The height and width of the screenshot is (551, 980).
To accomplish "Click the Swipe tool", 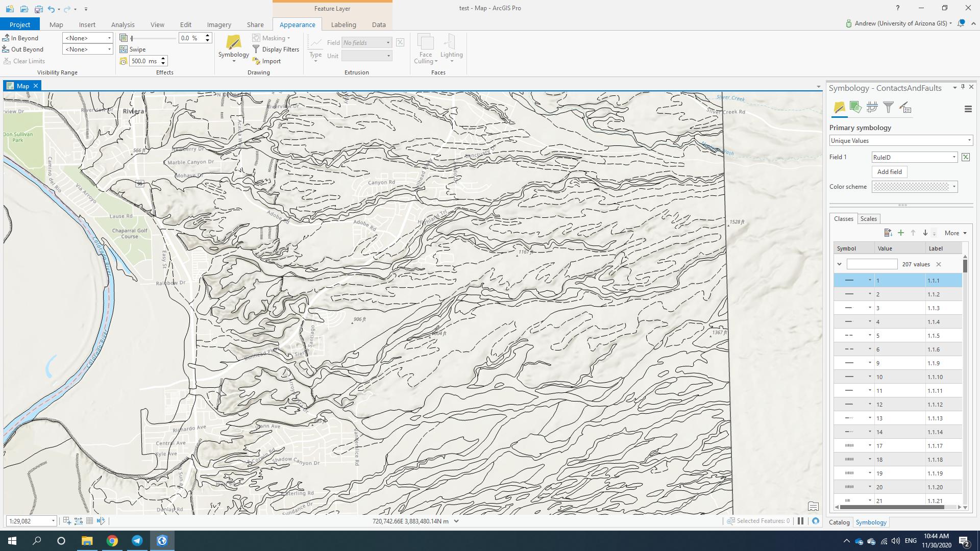I will point(133,49).
